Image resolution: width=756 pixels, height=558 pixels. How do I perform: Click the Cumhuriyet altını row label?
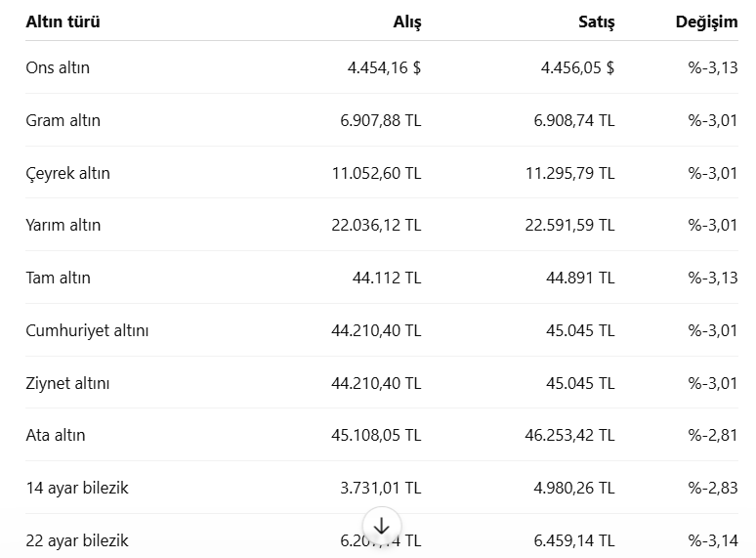tap(87, 331)
